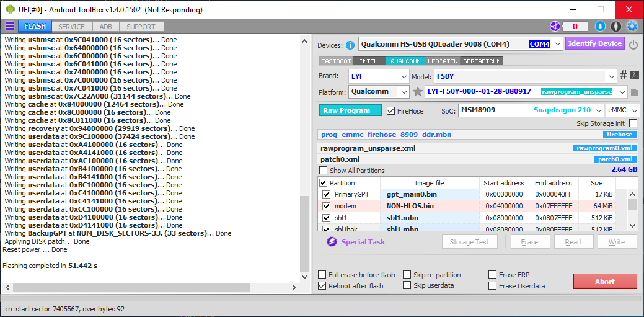Uncheck the PrimaryGPT partition
Image resolution: width=644 pixels, height=317 pixels.
(x=327, y=194)
